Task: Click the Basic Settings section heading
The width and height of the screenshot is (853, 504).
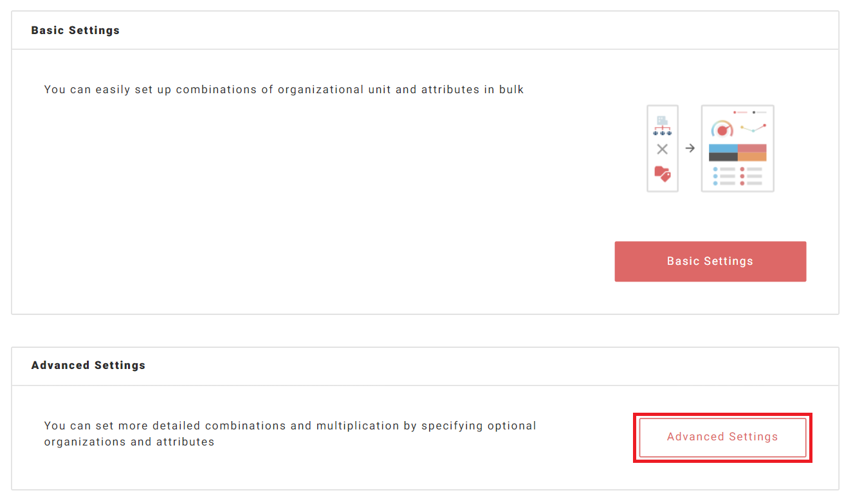Action: [75, 30]
